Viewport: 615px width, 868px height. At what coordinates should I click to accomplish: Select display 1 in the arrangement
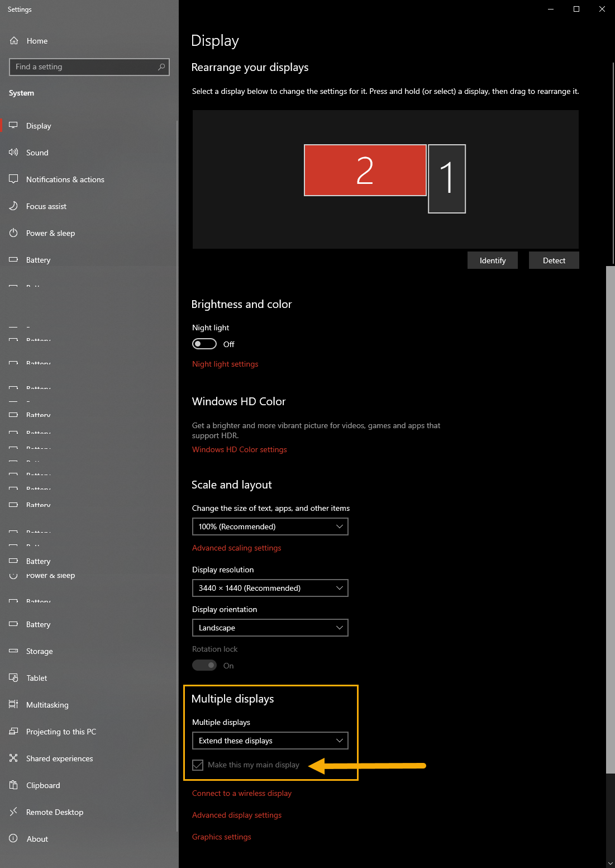(447, 179)
